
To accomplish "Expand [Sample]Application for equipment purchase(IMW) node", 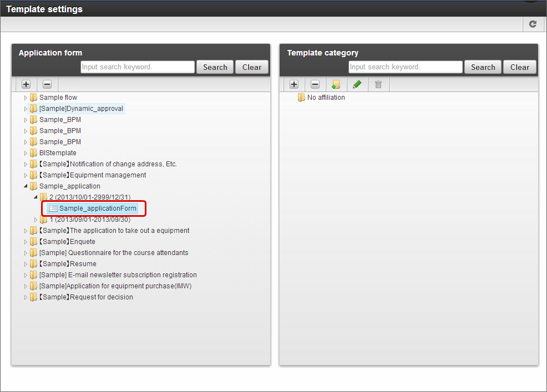I will click(x=26, y=286).
